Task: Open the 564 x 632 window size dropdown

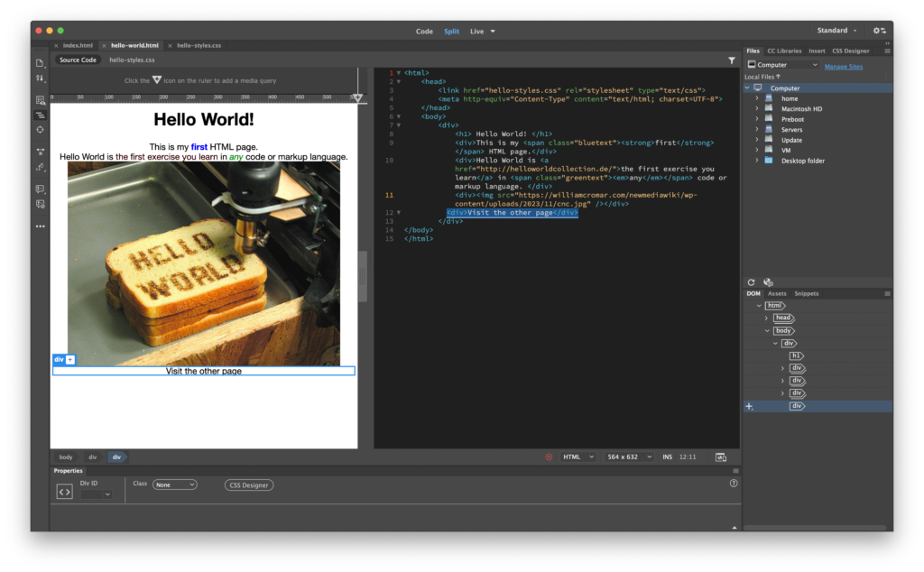Action: [629, 457]
